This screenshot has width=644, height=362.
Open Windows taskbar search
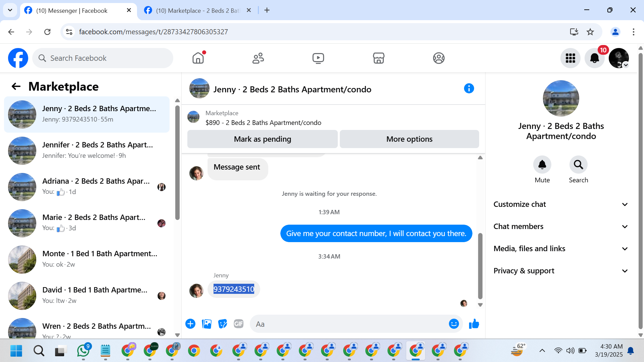coord(39,351)
